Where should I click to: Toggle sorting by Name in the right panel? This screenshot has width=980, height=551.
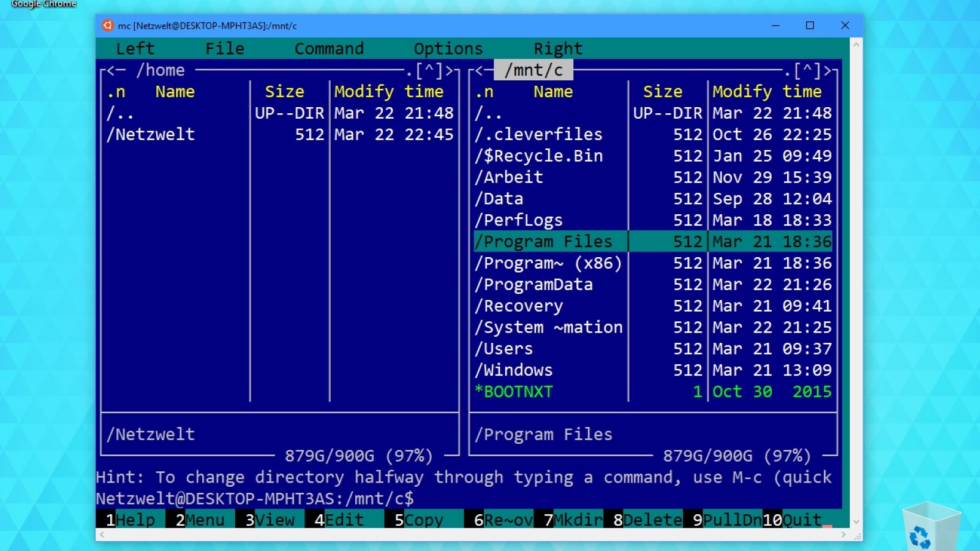point(552,91)
